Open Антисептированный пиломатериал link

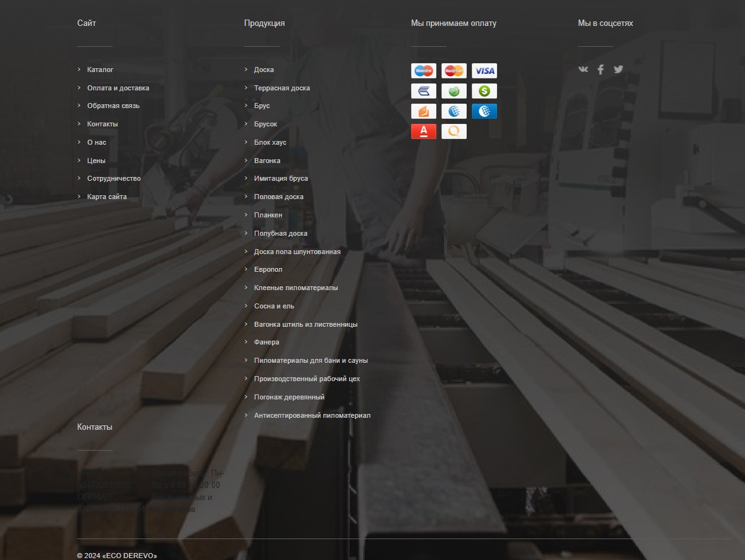point(312,416)
